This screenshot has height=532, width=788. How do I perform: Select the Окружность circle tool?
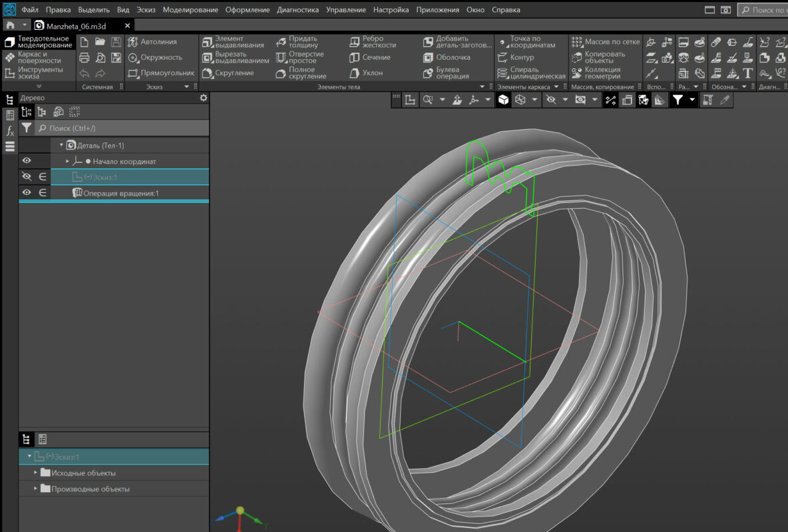[x=155, y=57]
